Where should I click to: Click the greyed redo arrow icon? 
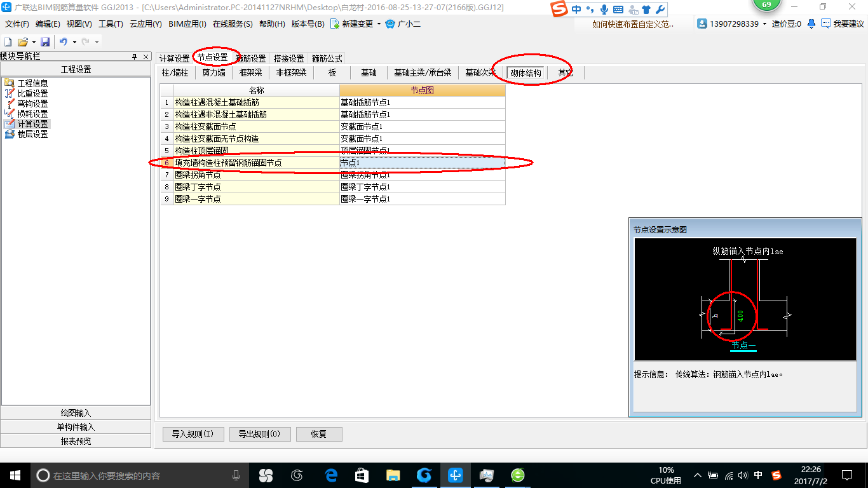coord(85,42)
